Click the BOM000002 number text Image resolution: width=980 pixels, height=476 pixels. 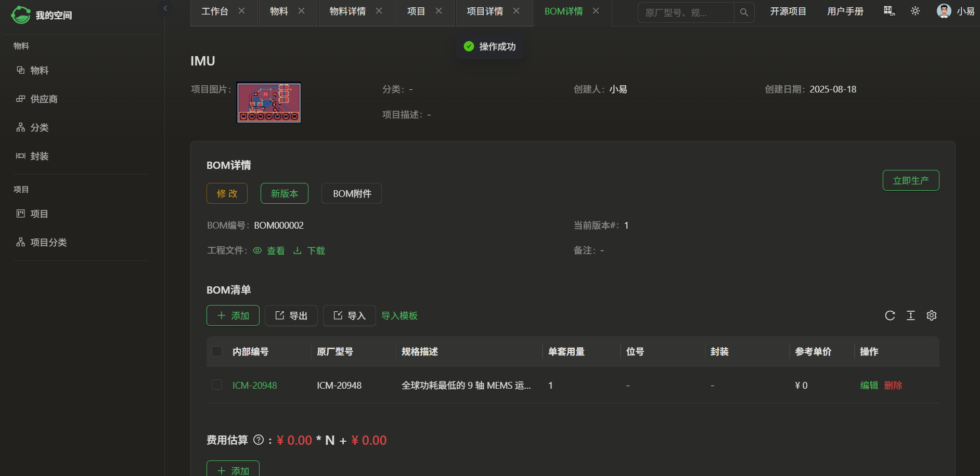[279, 225]
